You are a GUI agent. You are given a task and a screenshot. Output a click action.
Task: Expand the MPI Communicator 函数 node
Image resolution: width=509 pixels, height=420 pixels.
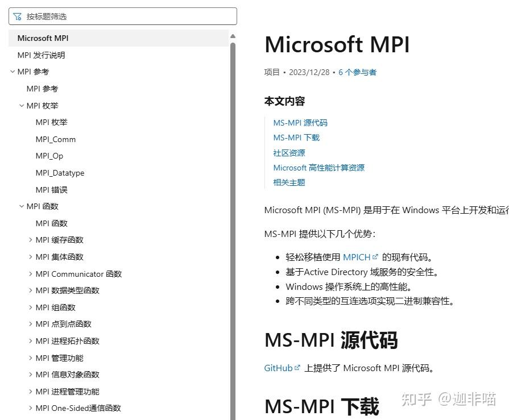click(30, 273)
